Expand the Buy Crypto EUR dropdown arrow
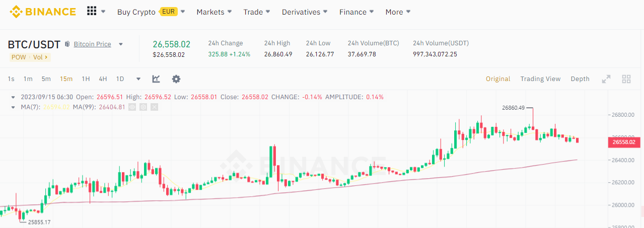644x228 pixels. click(183, 12)
